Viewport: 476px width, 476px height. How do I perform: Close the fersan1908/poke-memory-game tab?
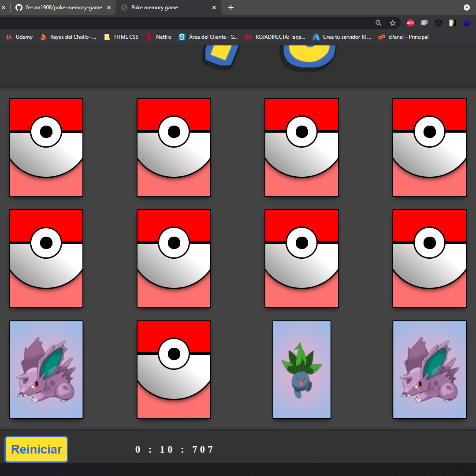(x=109, y=7)
